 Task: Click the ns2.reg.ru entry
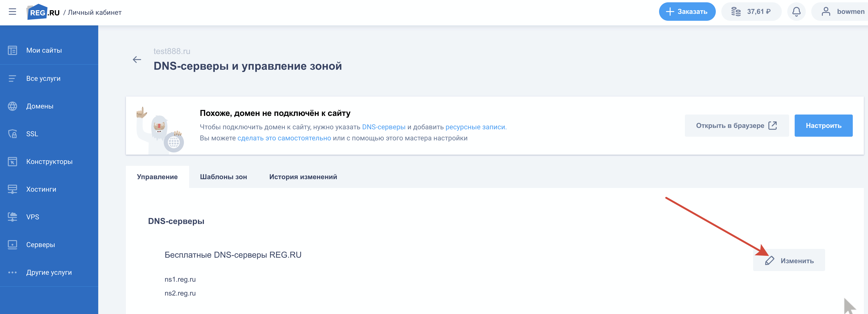(180, 293)
